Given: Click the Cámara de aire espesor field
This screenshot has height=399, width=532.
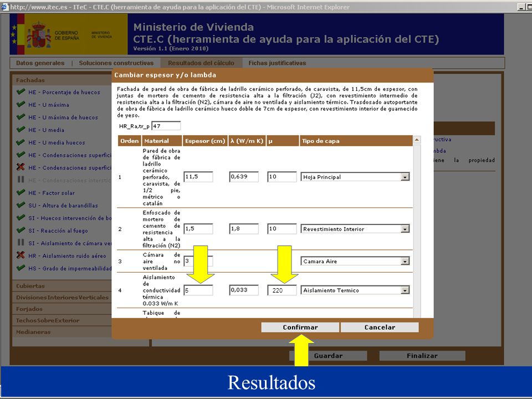Looking at the screenshot, I should [x=198, y=261].
